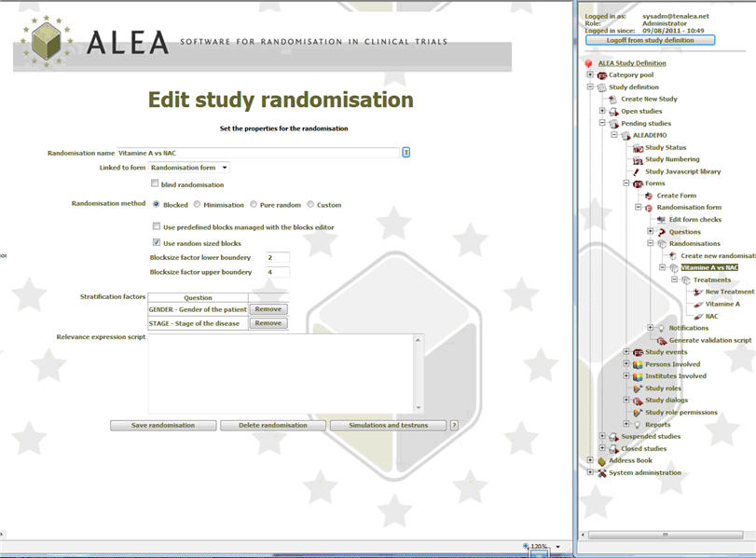
Task: Select the Vitamine A treatment item
Action: (x=722, y=304)
